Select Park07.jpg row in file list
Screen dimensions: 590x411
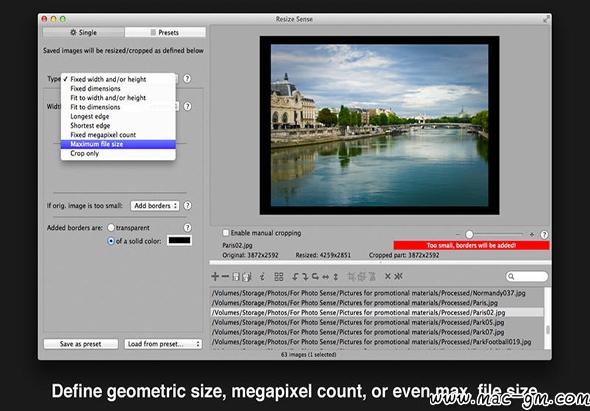point(377,332)
